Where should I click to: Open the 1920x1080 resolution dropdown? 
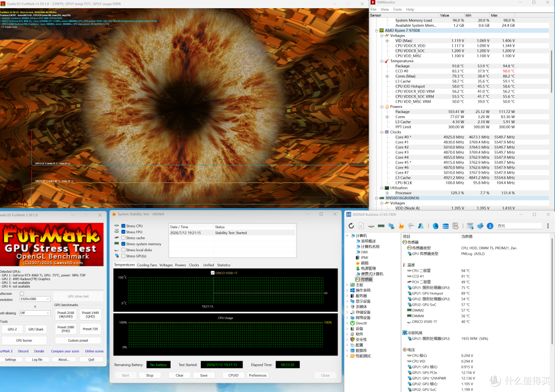coord(35,299)
